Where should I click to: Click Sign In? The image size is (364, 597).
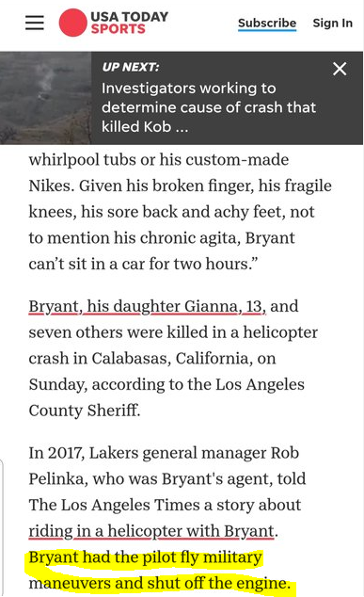(x=332, y=24)
